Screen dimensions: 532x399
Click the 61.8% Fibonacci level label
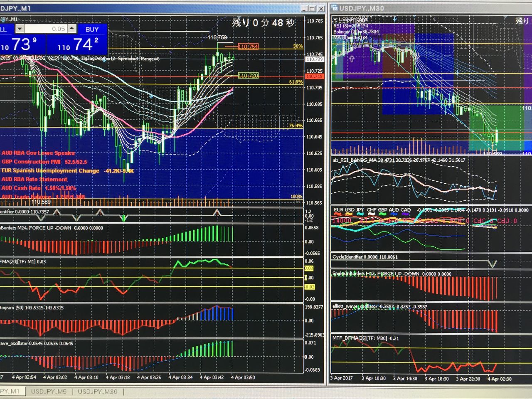296,82
